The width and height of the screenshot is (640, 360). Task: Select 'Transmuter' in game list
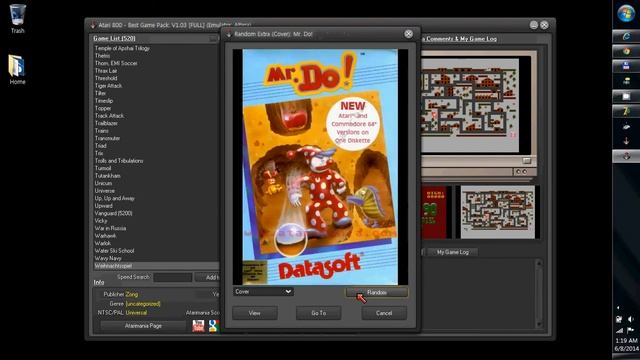pos(107,138)
